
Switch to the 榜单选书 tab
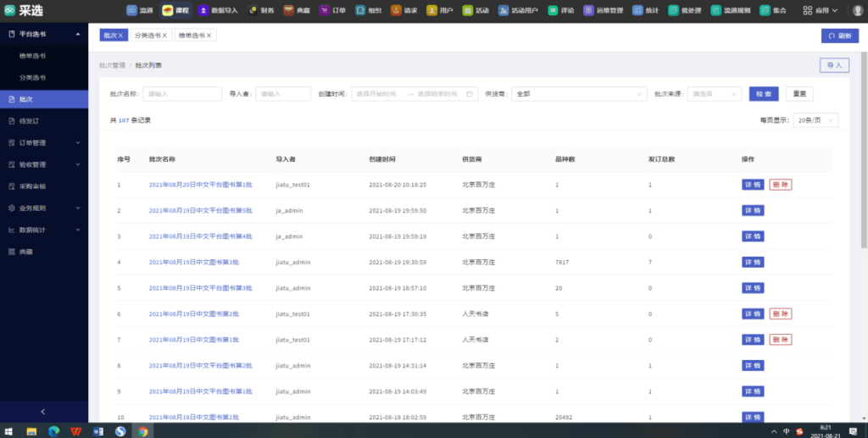pyautogui.click(x=192, y=36)
